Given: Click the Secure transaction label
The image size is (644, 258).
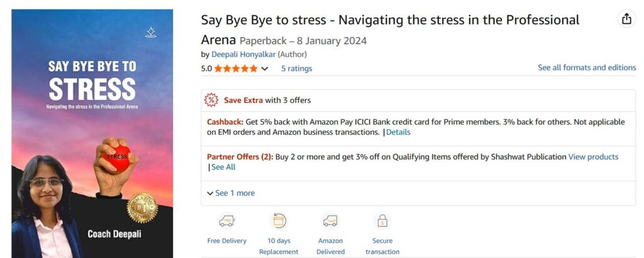Looking at the screenshot, I should (x=382, y=246).
